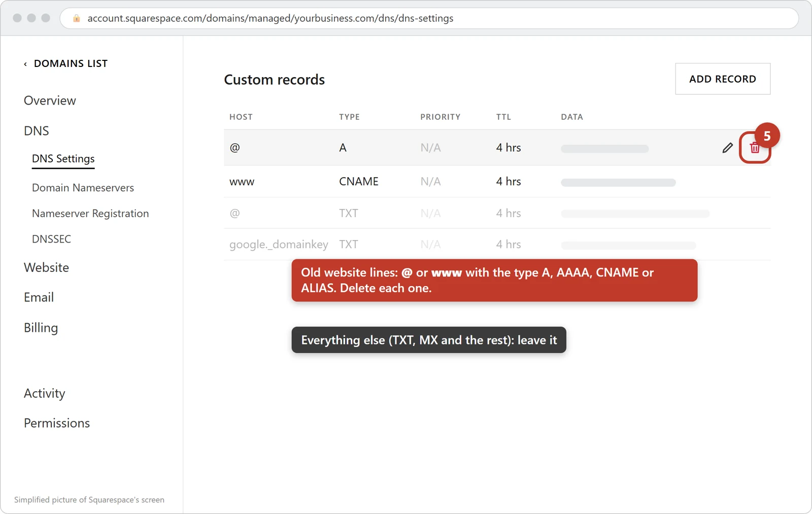Select DNS in the sidebar
812x514 pixels.
point(37,131)
